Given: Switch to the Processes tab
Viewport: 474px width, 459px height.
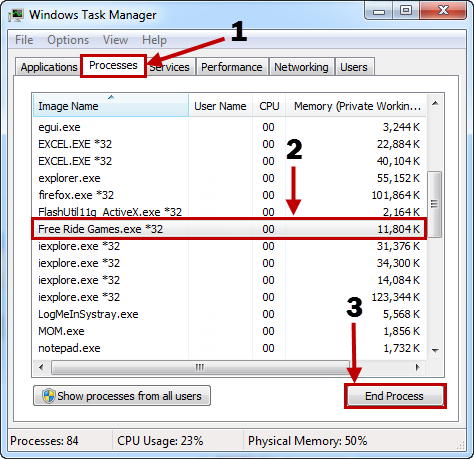Looking at the screenshot, I should (113, 66).
